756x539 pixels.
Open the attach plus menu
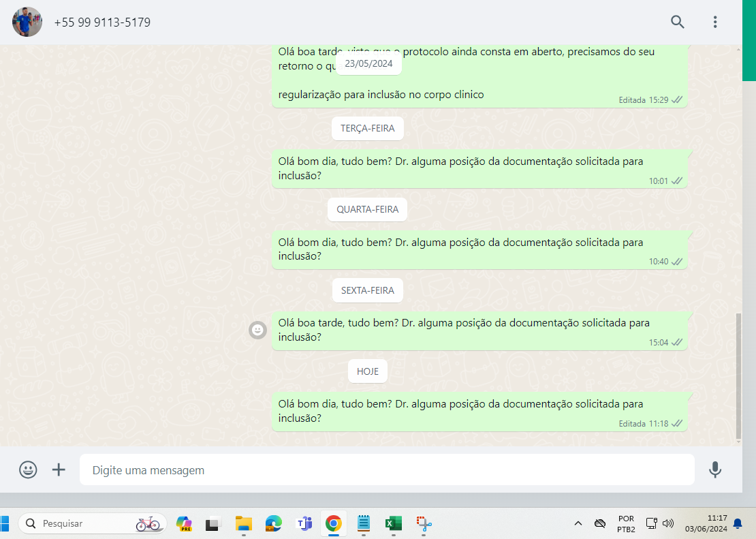pyautogui.click(x=59, y=469)
